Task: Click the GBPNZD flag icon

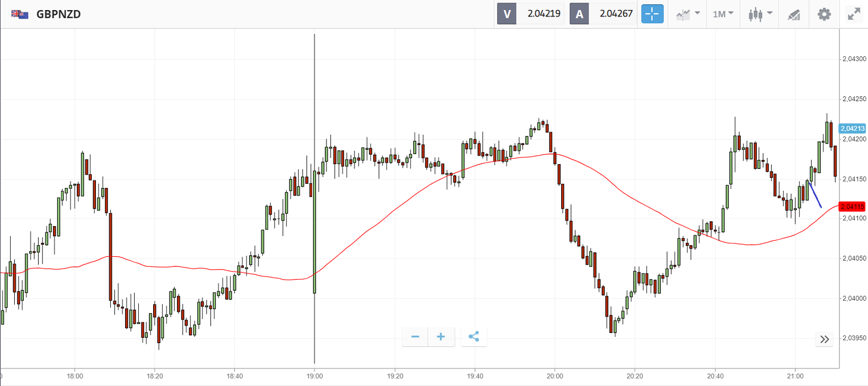Action: coord(20,14)
